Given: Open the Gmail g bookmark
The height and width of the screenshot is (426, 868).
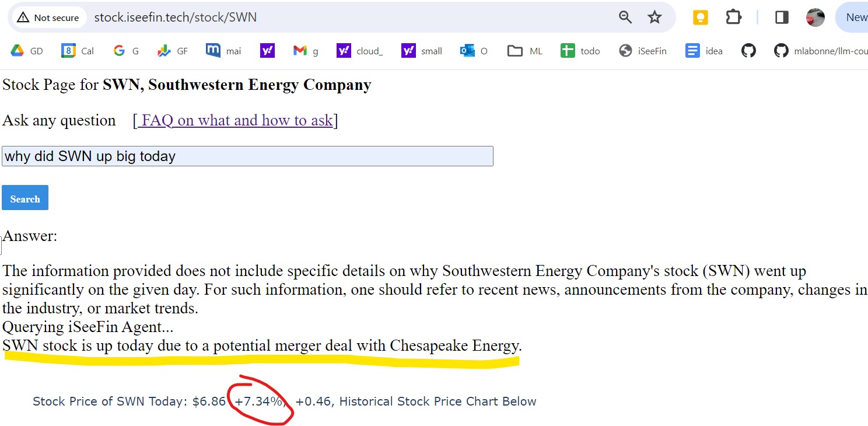Looking at the screenshot, I should pos(306,51).
